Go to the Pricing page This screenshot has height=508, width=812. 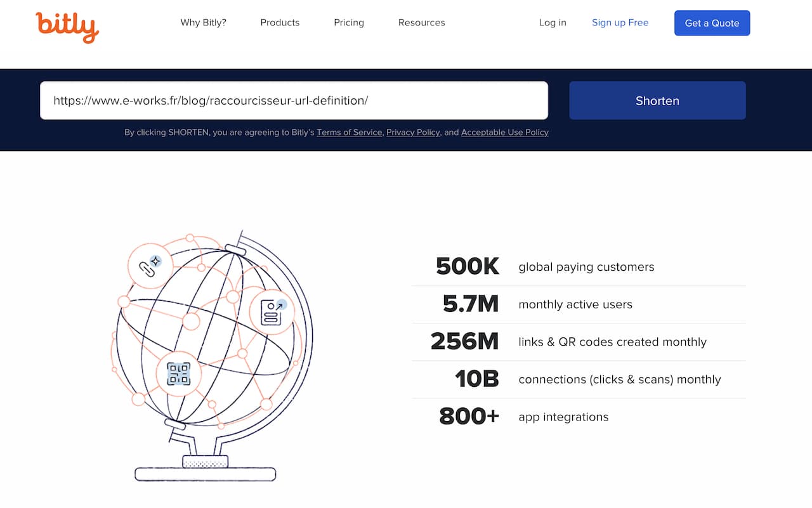[x=349, y=23]
